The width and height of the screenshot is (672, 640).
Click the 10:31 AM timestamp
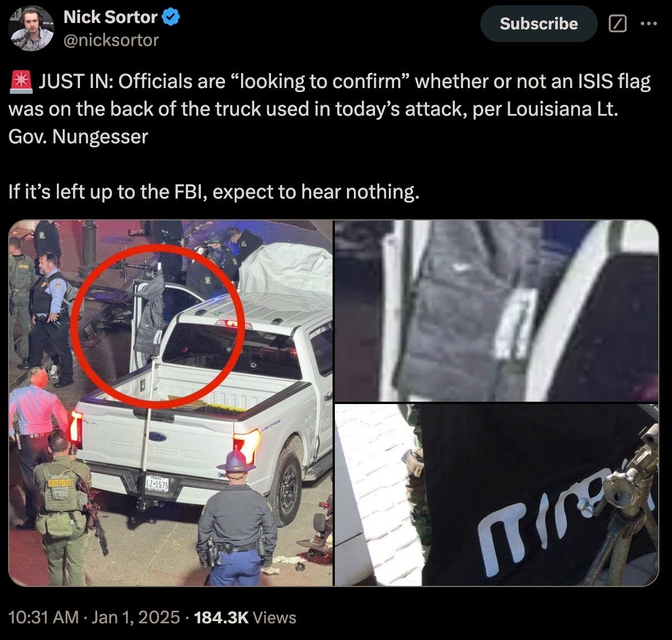[43, 618]
